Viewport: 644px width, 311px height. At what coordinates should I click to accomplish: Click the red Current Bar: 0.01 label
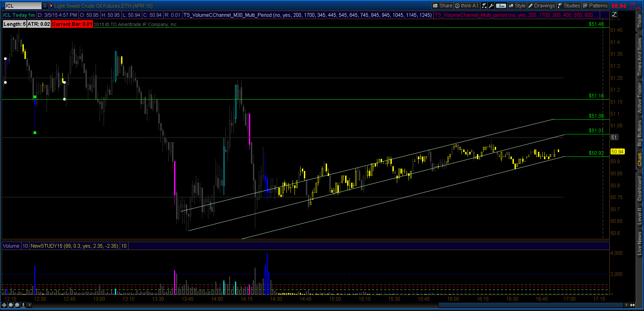pos(72,24)
